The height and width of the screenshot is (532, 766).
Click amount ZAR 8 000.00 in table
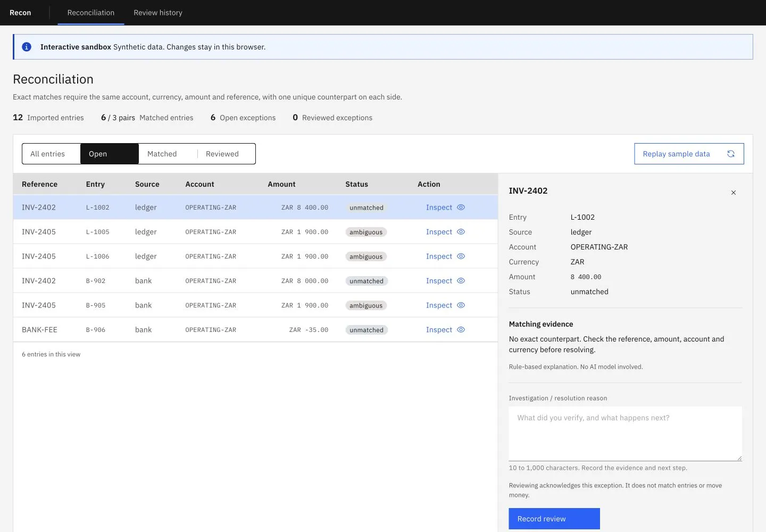click(x=305, y=281)
